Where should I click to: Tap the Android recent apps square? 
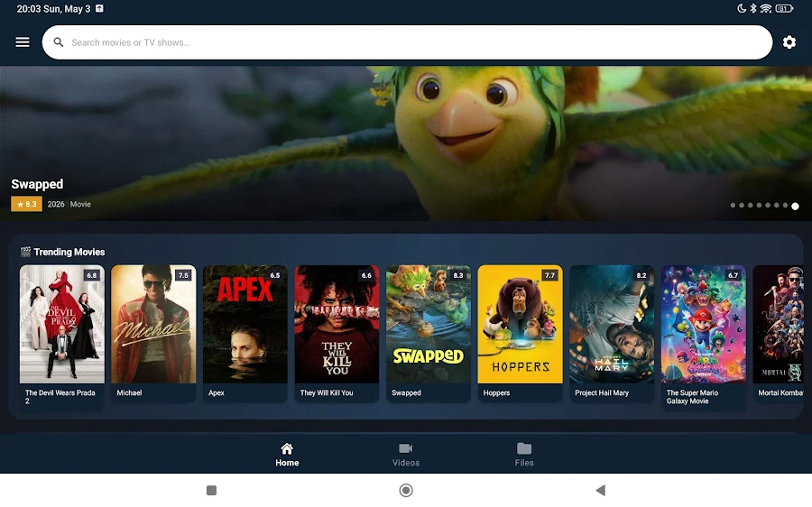click(211, 490)
